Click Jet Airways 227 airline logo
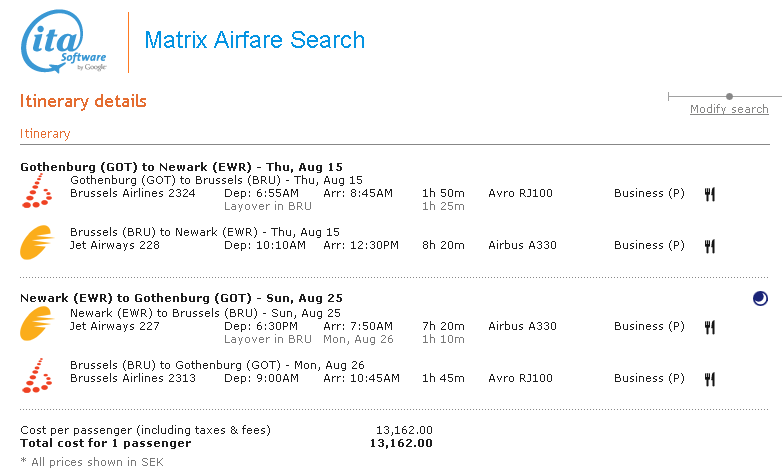This screenshot has height=469, width=782. point(38,324)
